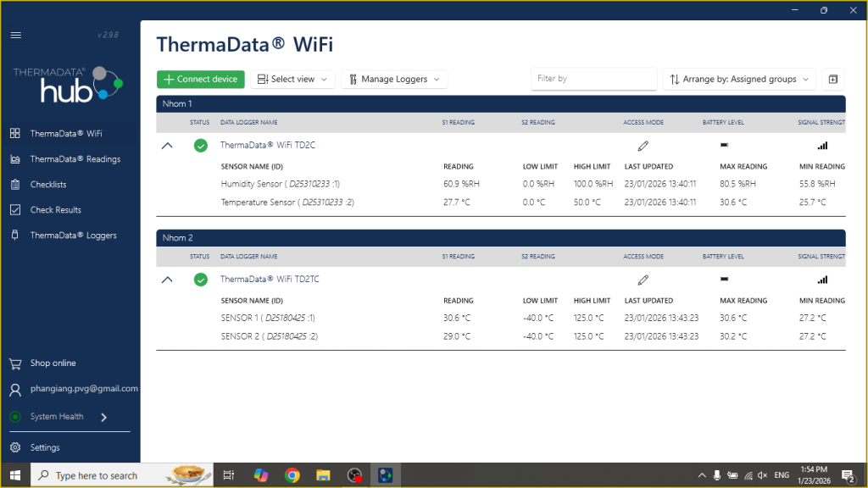The image size is (868, 488).
Task: Go to Checklists page
Action: pyautogui.click(x=48, y=184)
